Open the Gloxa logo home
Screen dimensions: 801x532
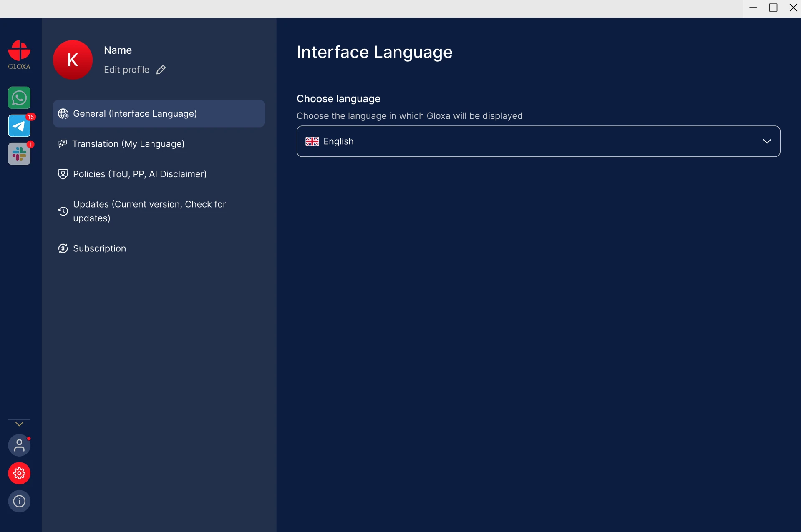[x=19, y=55]
